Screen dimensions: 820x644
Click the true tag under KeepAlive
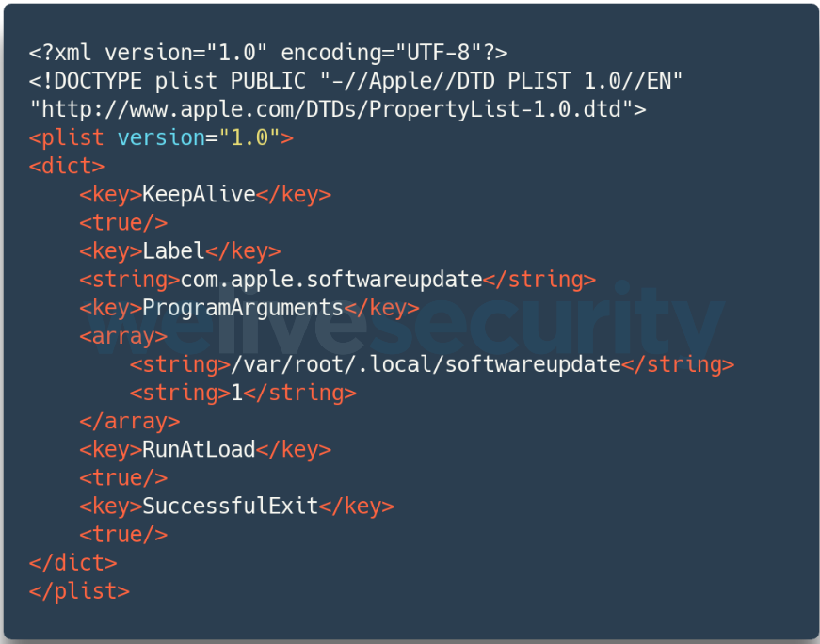coord(123,222)
